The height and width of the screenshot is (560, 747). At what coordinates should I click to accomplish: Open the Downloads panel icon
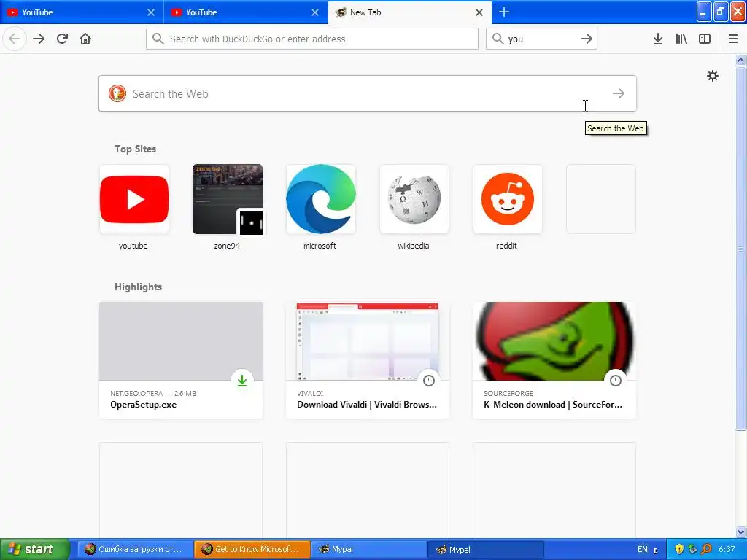pyautogui.click(x=658, y=39)
